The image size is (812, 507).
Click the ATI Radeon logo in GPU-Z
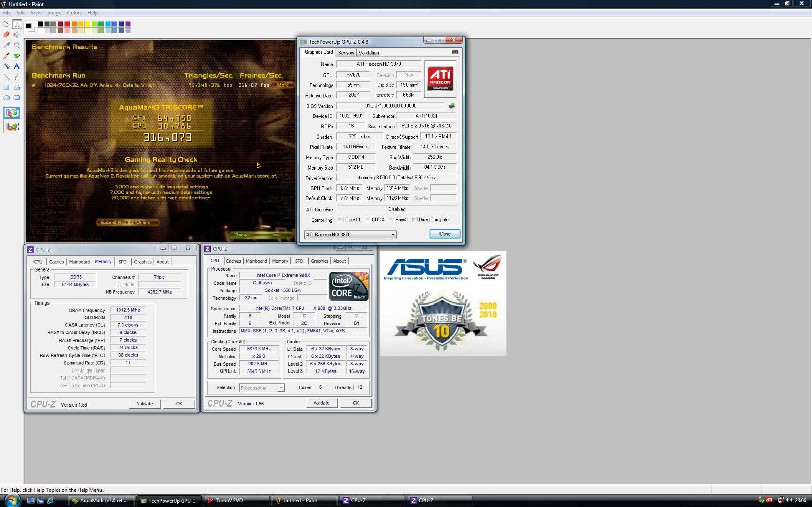click(x=440, y=79)
